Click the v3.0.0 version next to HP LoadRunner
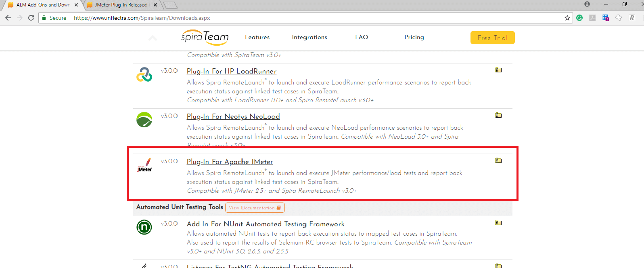This screenshot has height=268, width=644. pyautogui.click(x=169, y=71)
